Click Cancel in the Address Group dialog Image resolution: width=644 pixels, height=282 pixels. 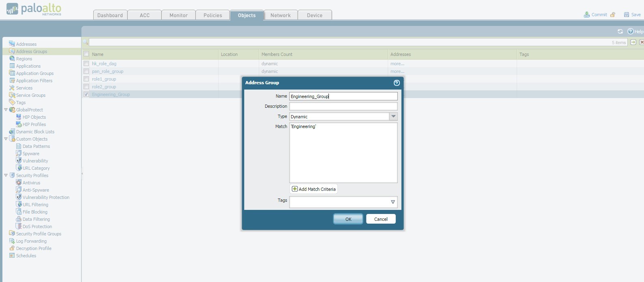pyautogui.click(x=381, y=219)
